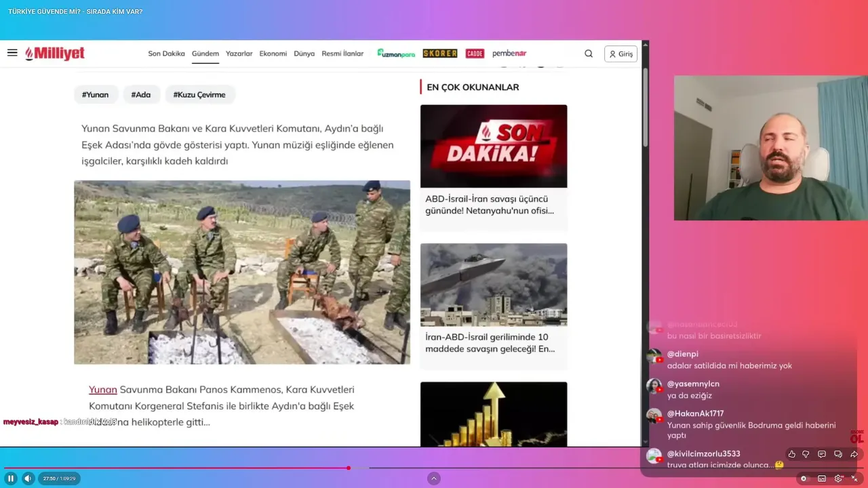Open the Milliyet hamburger menu
The image size is (868, 488).
tap(12, 53)
